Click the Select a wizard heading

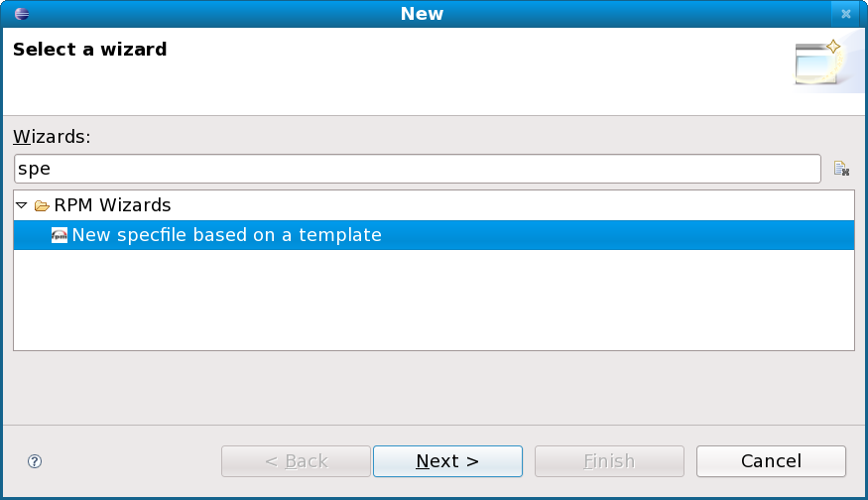coord(89,50)
